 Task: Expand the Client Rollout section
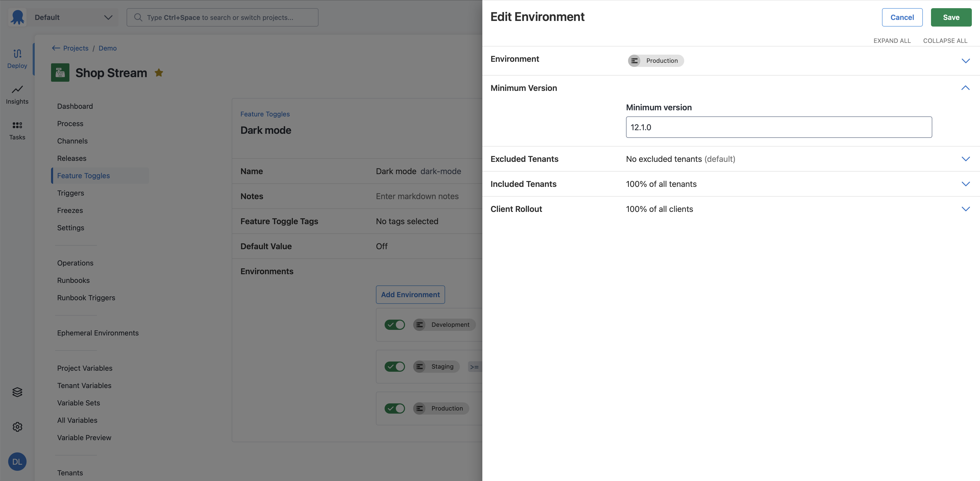(965, 209)
